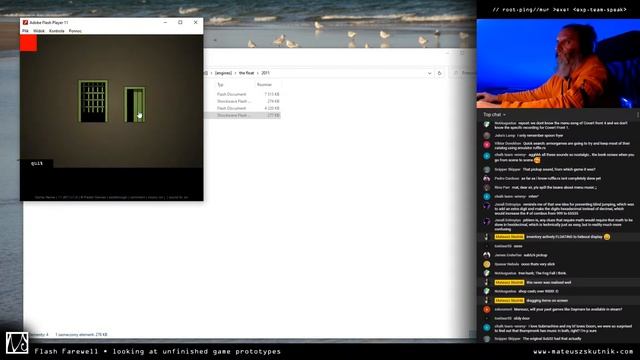Click the half-open green door in game
The width and height of the screenshot is (640, 360).
tap(135, 105)
